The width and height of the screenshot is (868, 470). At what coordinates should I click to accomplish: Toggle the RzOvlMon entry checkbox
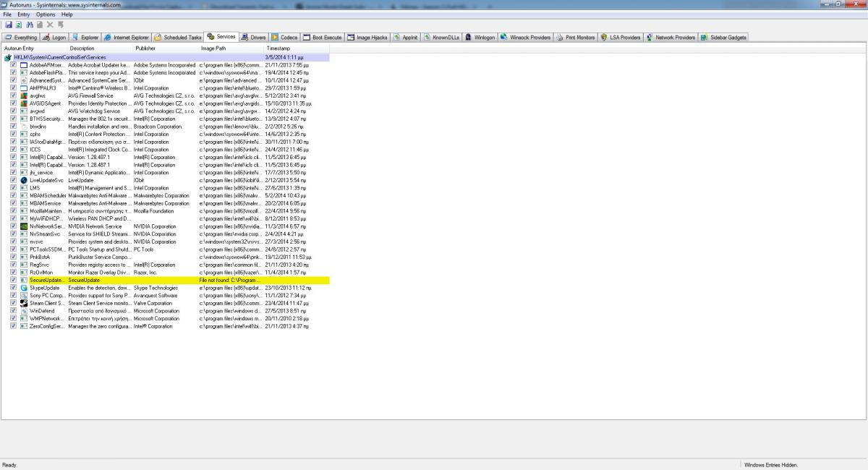(14, 272)
